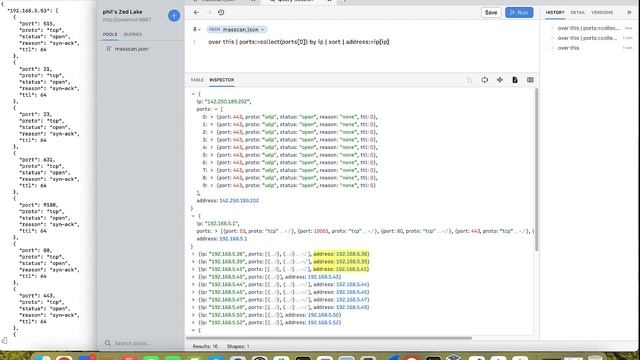Image resolution: width=640 pixels, height=360 pixels.
Task: Click the export results file icon
Action: [x=515, y=80]
